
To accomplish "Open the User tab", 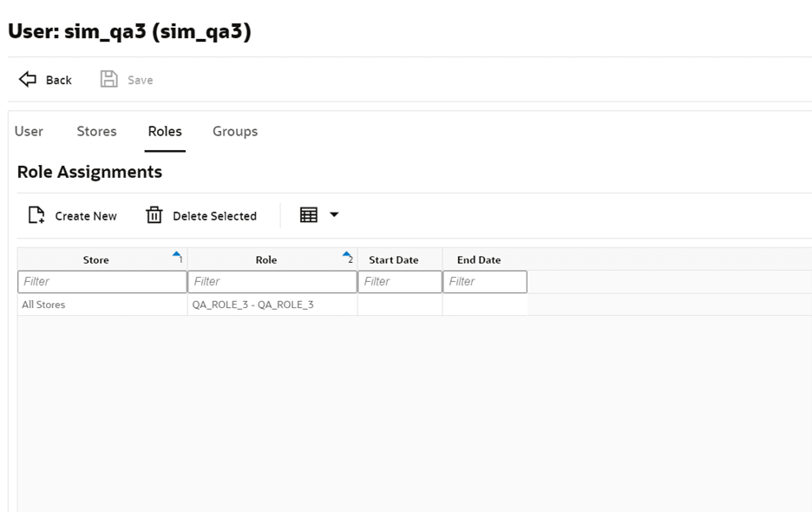I will click(x=29, y=131).
